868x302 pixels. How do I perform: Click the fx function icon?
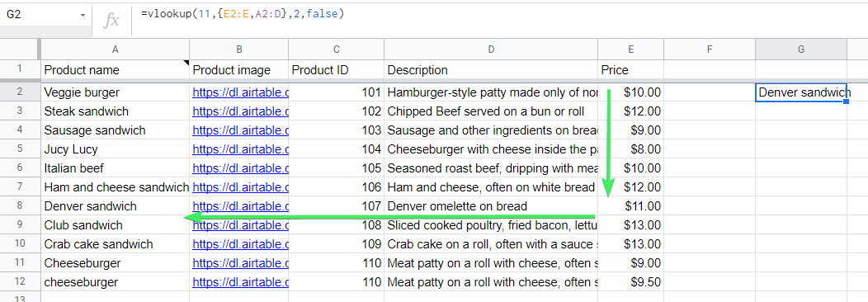coord(112,21)
